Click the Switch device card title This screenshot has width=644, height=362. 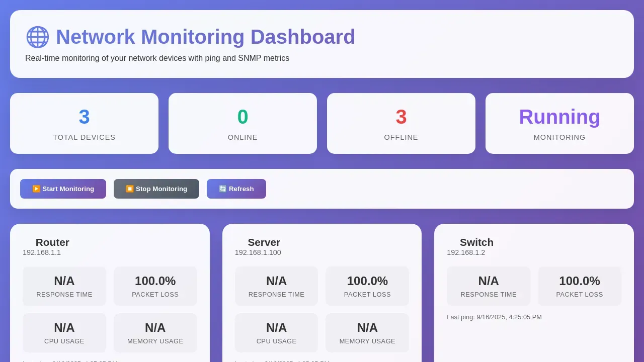(476, 242)
